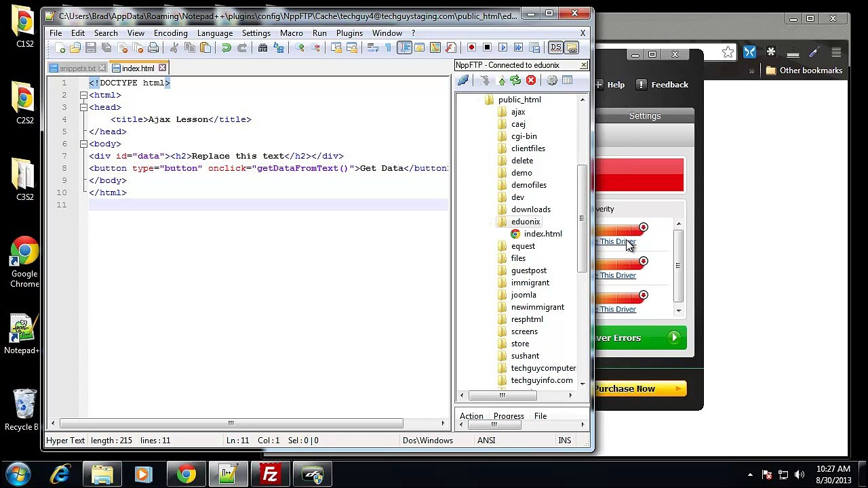Open the Plugins menu
868x488 pixels.
349,33
